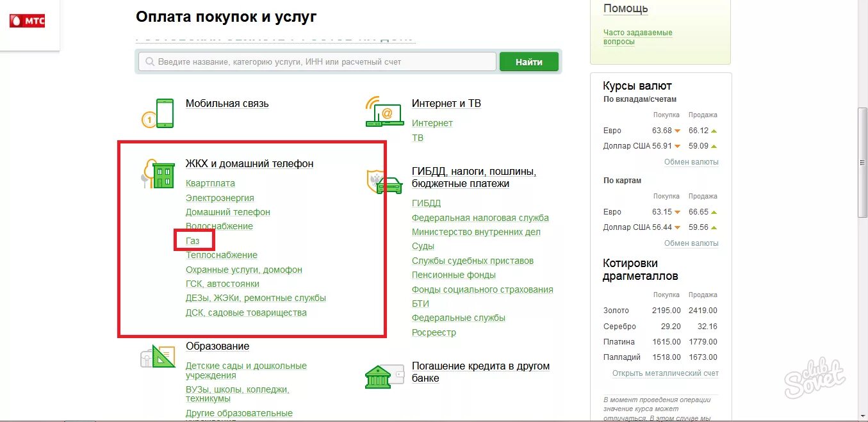
Task: Click Открыть металлический счет link
Action: (665, 373)
